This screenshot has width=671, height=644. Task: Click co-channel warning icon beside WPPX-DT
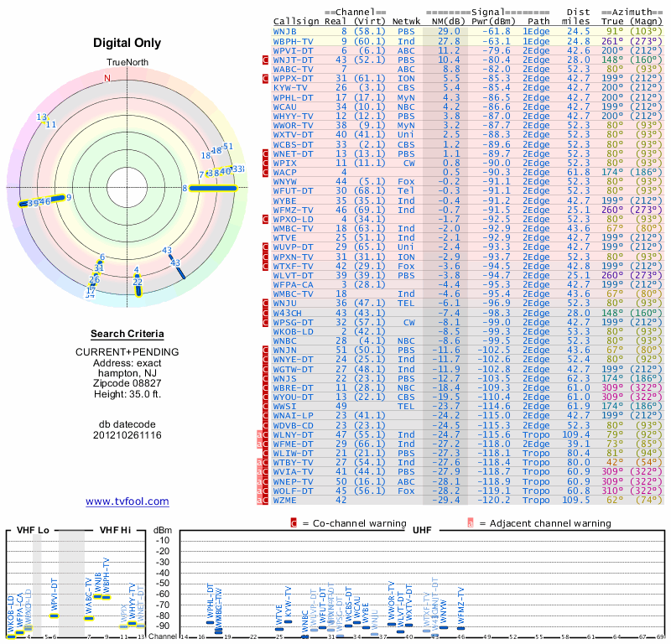(265, 78)
